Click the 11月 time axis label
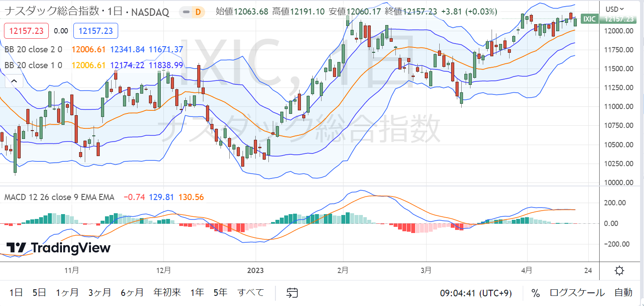The height and width of the screenshot is (306, 644). pos(72,270)
